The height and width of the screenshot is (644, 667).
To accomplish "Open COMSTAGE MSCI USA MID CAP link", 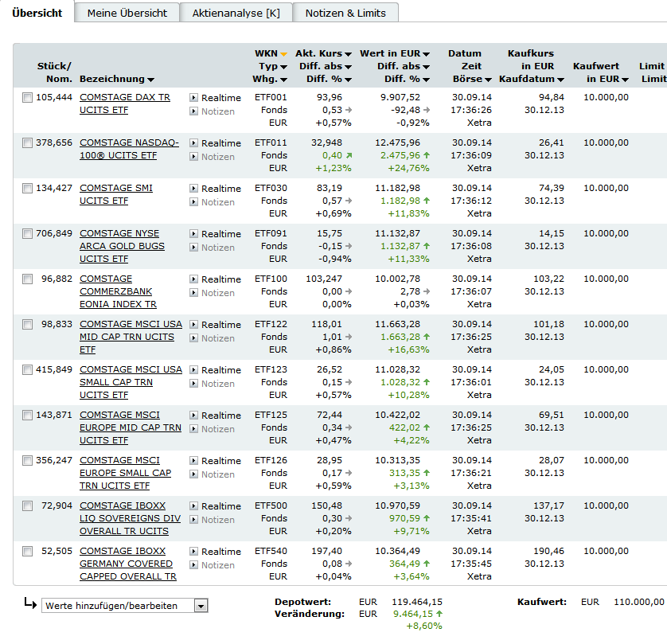I will 131,337.
